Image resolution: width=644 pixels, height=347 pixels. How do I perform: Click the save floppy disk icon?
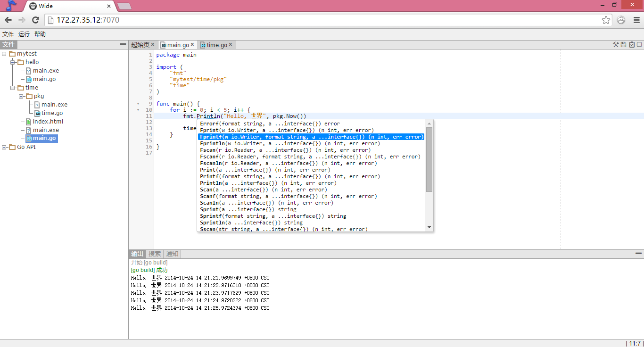(624, 45)
